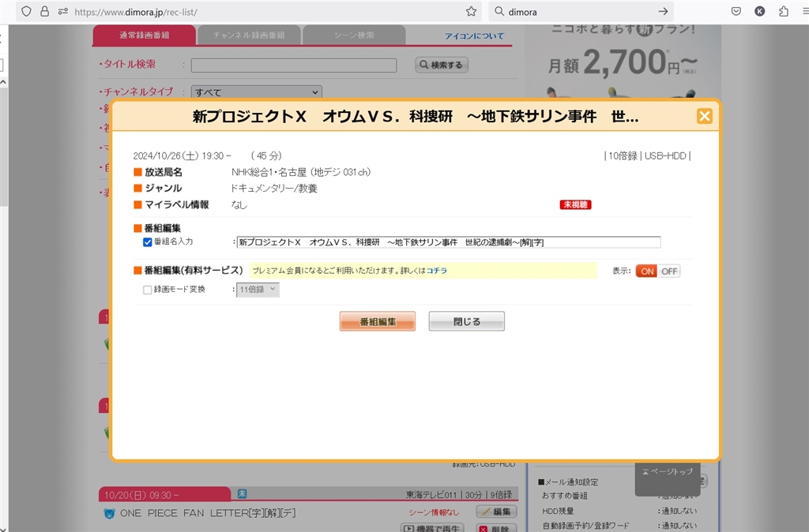Switch display toggle to ON
Viewport: 809px width, 532px height.
(x=647, y=272)
